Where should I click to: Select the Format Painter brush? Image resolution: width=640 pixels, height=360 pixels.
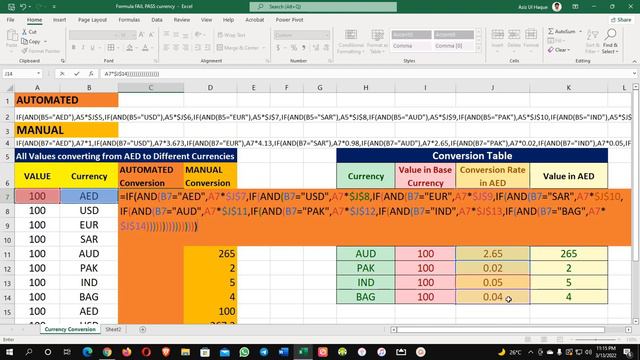point(24,51)
